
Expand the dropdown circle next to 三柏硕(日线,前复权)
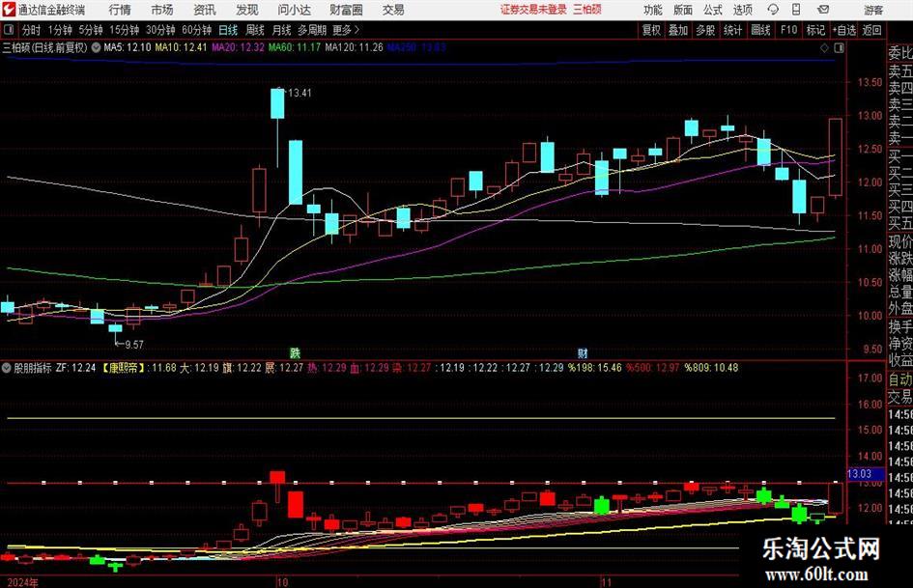96,47
